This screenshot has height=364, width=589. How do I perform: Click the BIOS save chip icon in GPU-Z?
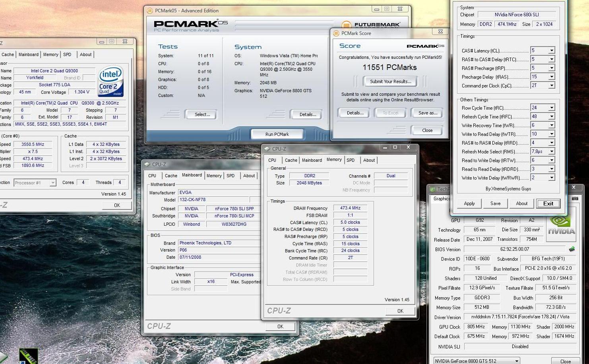572,249
